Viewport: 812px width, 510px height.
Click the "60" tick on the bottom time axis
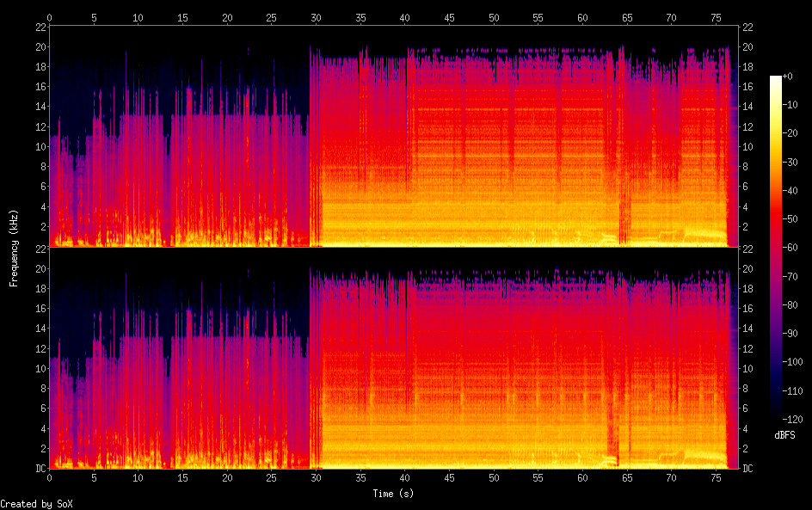tap(582, 477)
